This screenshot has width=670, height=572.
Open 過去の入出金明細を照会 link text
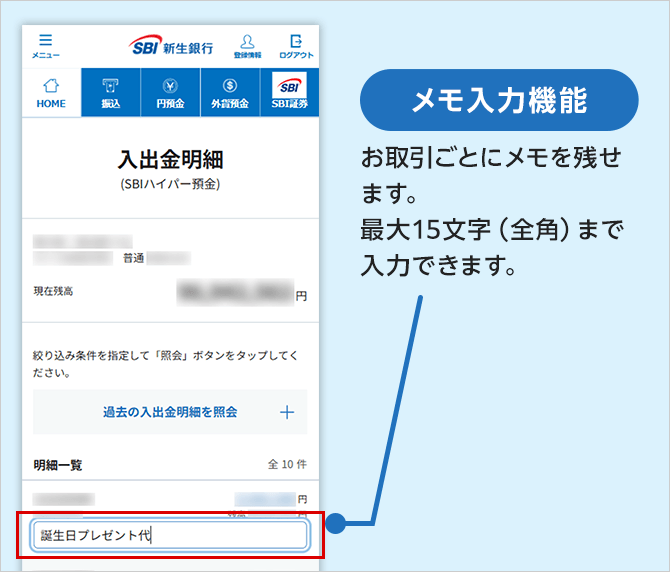(170, 412)
